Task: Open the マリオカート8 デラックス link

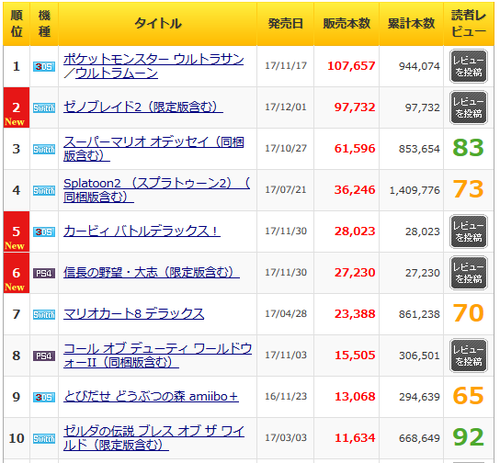Action: (134, 314)
